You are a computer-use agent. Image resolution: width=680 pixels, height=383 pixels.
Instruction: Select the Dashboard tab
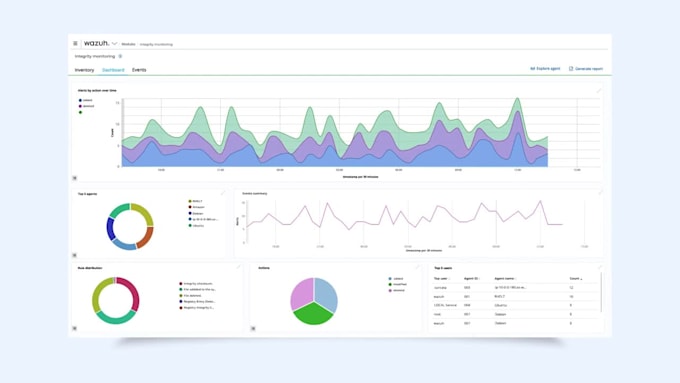(x=113, y=70)
